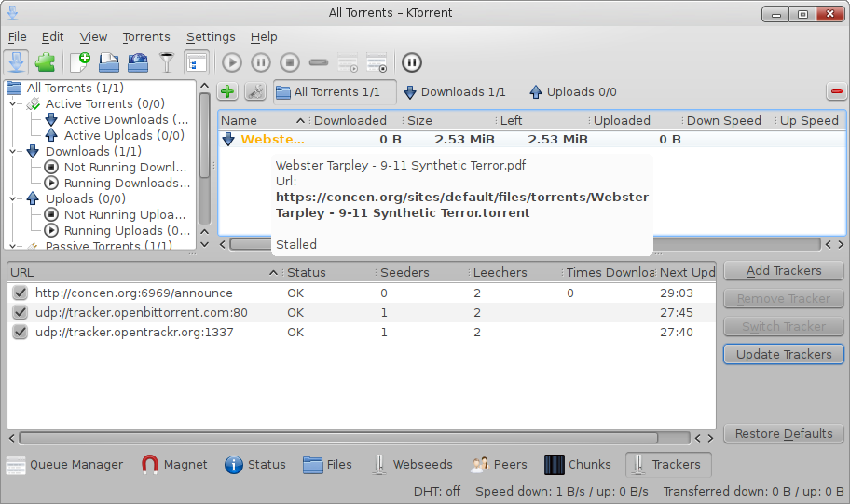
Task: Open the File menu
Action: (x=18, y=37)
